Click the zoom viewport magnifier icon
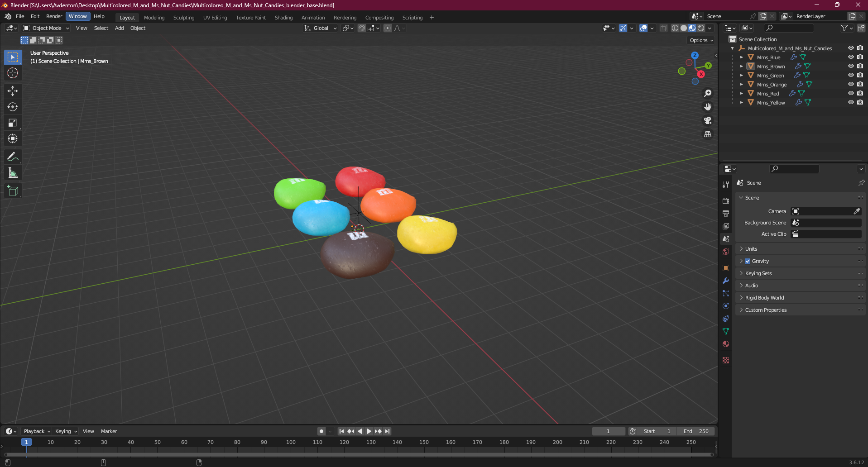 coord(708,93)
